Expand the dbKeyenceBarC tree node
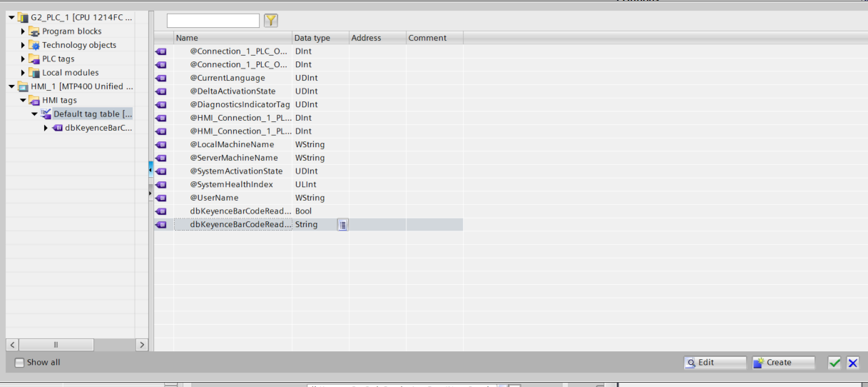 click(x=46, y=128)
